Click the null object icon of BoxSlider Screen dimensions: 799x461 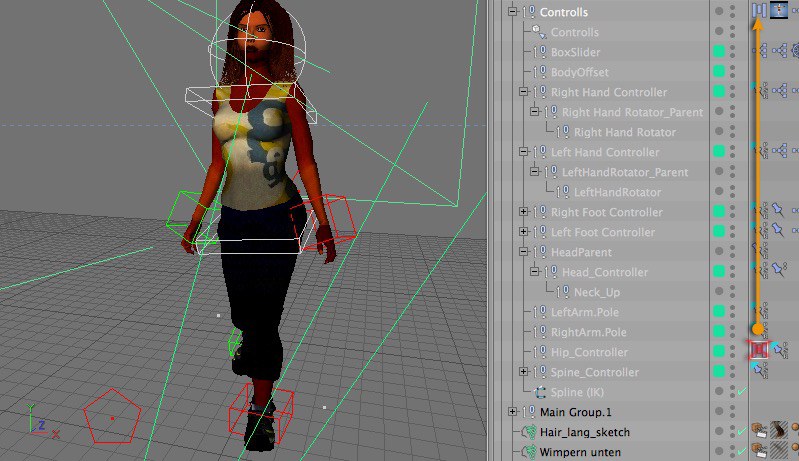[x=535, y=52]
